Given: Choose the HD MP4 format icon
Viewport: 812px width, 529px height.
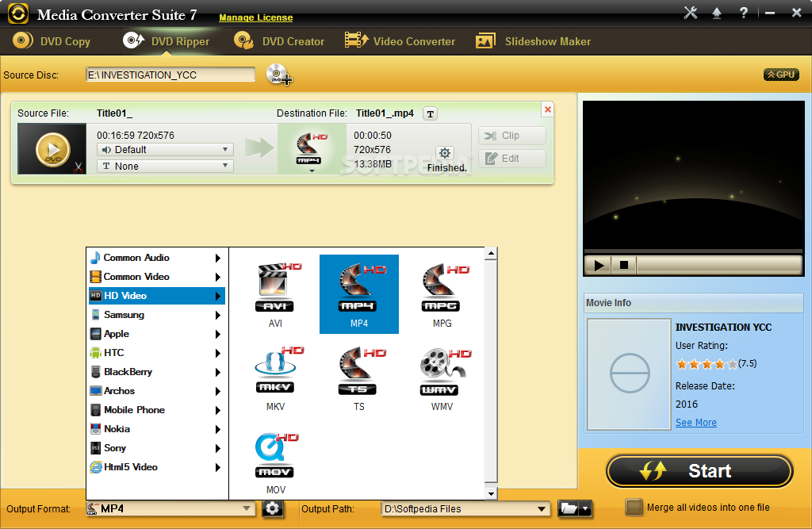Looking at the screenshot, I should [x=359, y=293].
